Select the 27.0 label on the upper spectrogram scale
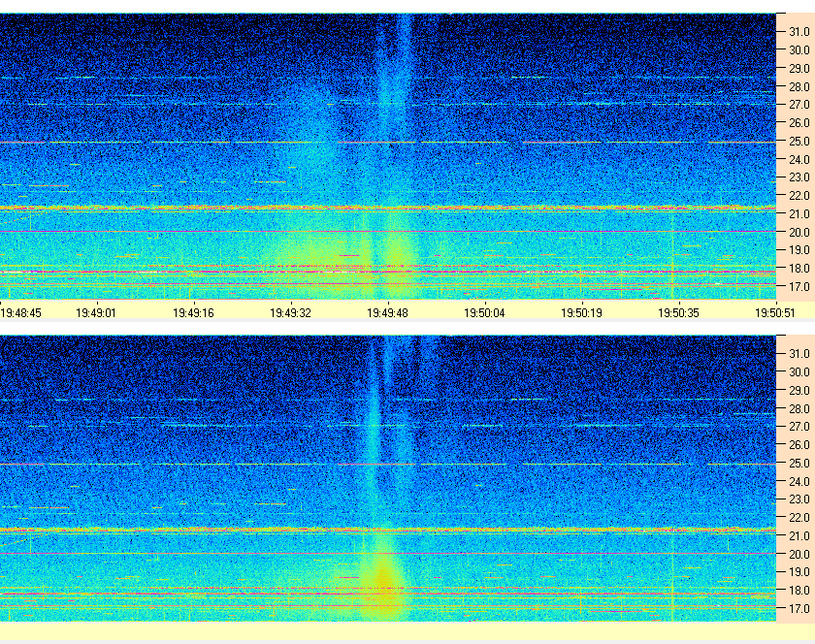 pos(799,105)
